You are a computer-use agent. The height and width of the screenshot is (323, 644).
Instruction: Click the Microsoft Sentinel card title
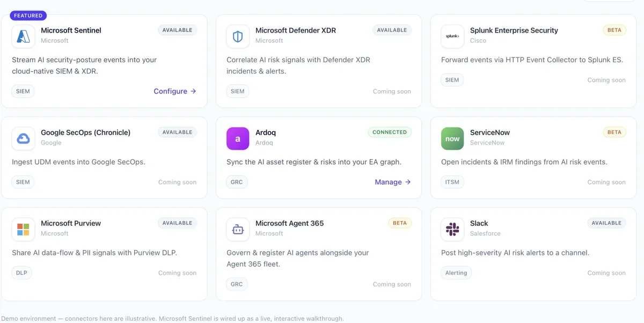71,31
